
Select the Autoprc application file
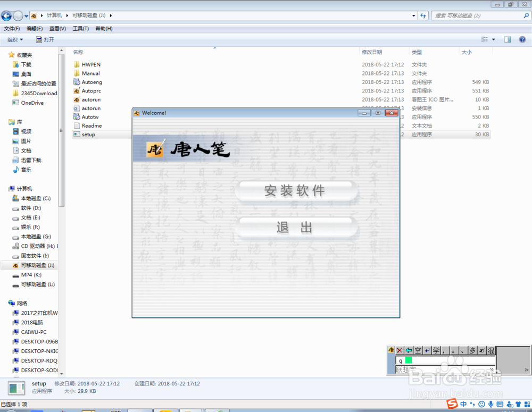tap(87, 91)
